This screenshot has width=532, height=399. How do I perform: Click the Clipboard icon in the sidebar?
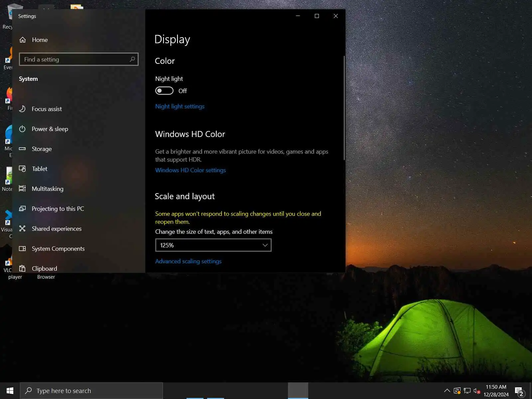coord(22,268)
